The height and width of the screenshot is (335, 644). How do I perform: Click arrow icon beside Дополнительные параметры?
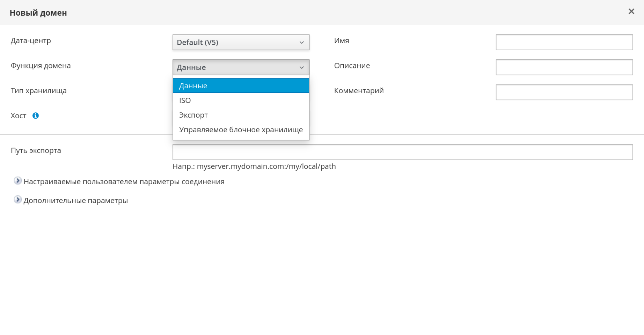coord(17,200)
